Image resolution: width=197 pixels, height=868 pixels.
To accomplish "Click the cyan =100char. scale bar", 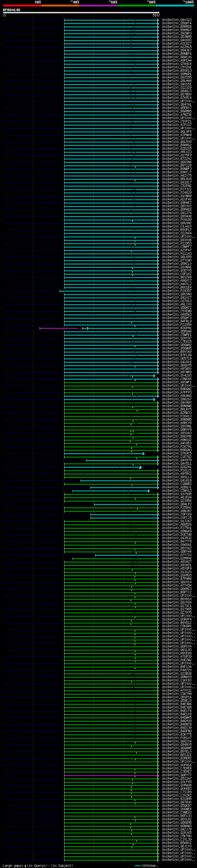I will [x=137, y=865].
